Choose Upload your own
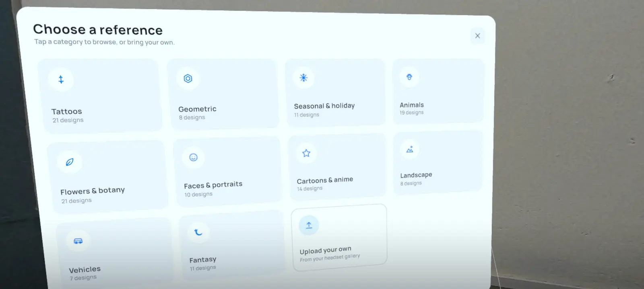This screenshot has width=644, height=289. [x=339, y=238]
